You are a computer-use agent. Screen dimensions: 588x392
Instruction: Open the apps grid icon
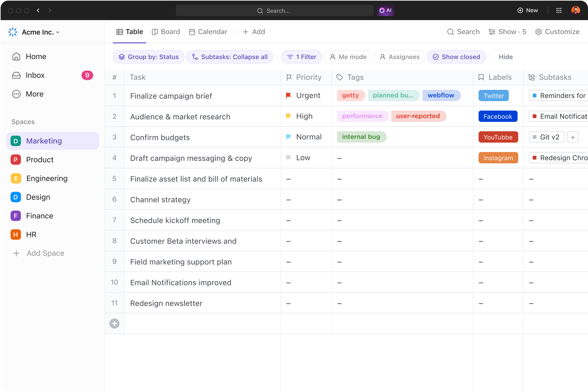(x=559, y=10)
